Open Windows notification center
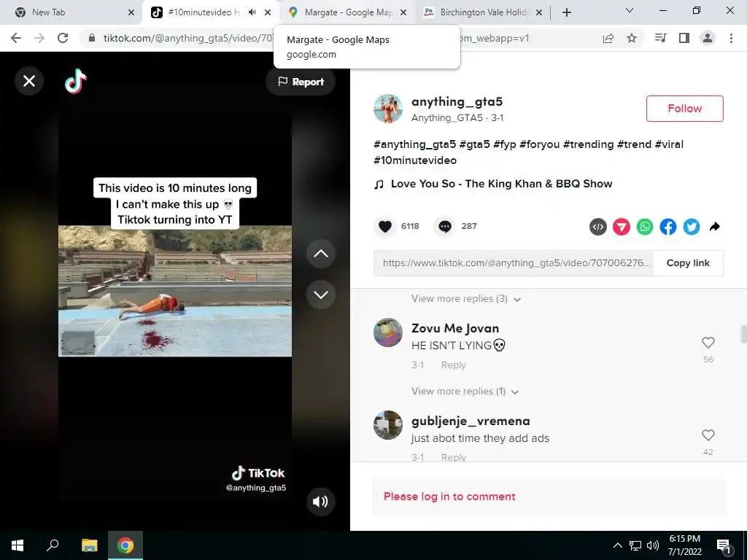Screen dimensions: 747x560 724,545
